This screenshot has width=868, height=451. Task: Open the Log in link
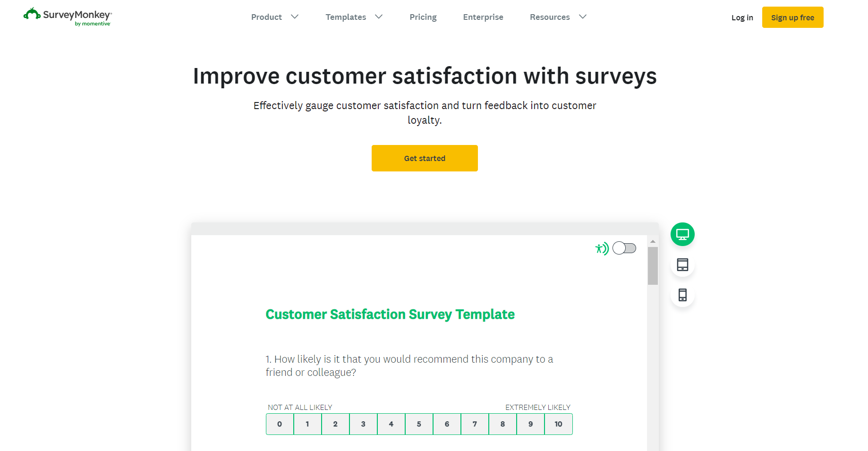pyautogui.click(x=742, y=17)
